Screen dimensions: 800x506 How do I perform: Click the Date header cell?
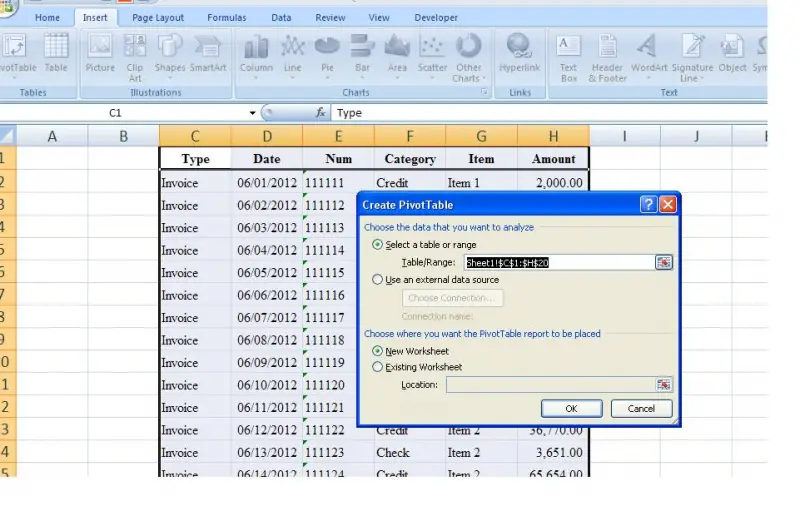(267, 159)
